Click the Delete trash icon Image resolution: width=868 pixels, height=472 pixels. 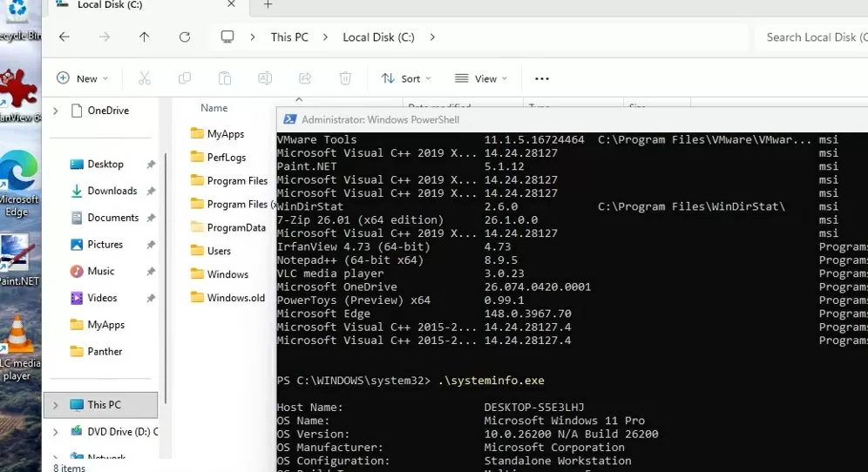point(345,78)
